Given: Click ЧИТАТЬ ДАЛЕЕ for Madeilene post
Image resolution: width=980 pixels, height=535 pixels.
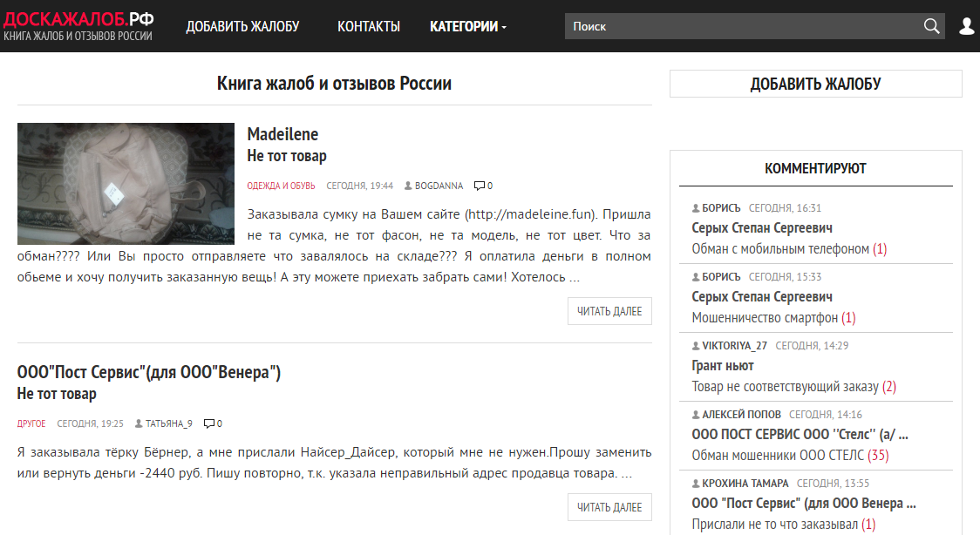Looking at the screenshot, I should pyautogui.click(x=609, y=311).
